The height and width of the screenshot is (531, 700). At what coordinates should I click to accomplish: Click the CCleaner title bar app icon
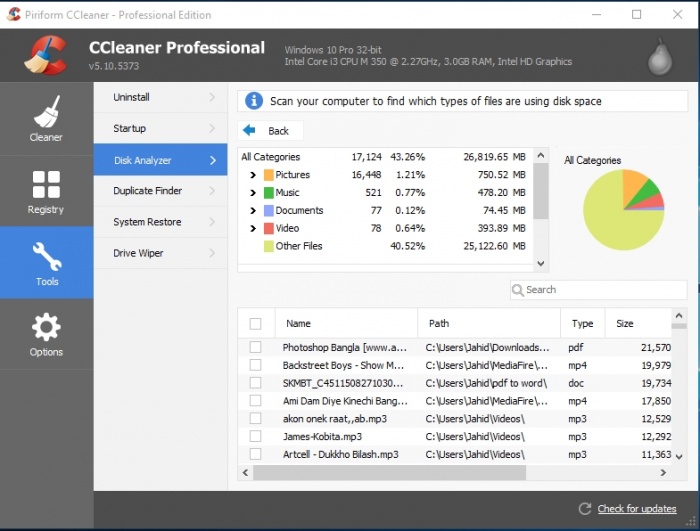coord(13,14)
